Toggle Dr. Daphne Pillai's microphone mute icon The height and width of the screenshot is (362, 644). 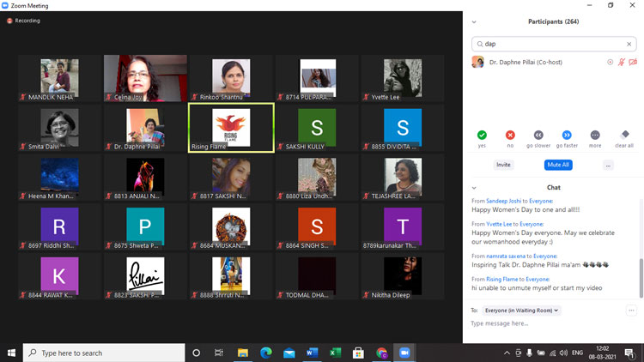pos(622,63)
